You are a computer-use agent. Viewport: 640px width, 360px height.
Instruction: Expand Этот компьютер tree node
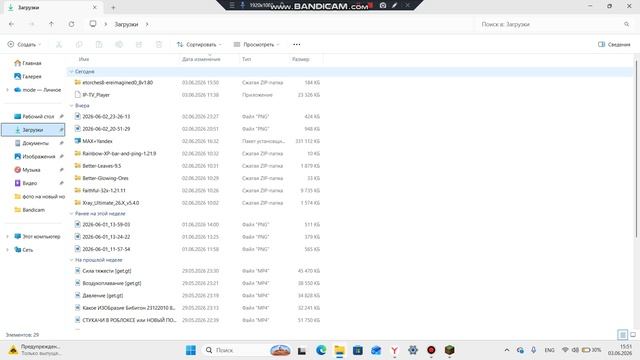7,236
